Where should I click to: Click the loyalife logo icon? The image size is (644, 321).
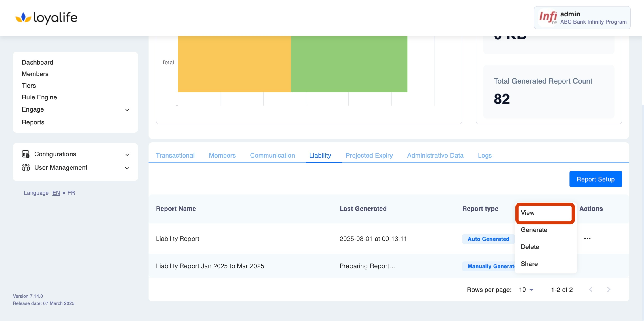coord(23,18)
